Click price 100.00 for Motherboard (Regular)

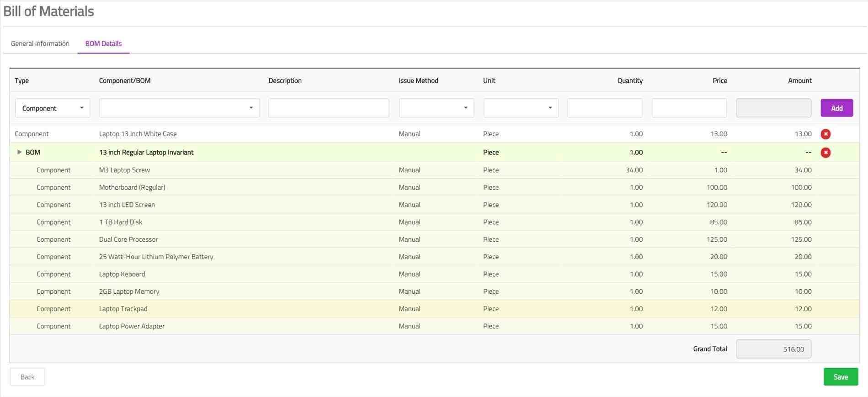717,187
